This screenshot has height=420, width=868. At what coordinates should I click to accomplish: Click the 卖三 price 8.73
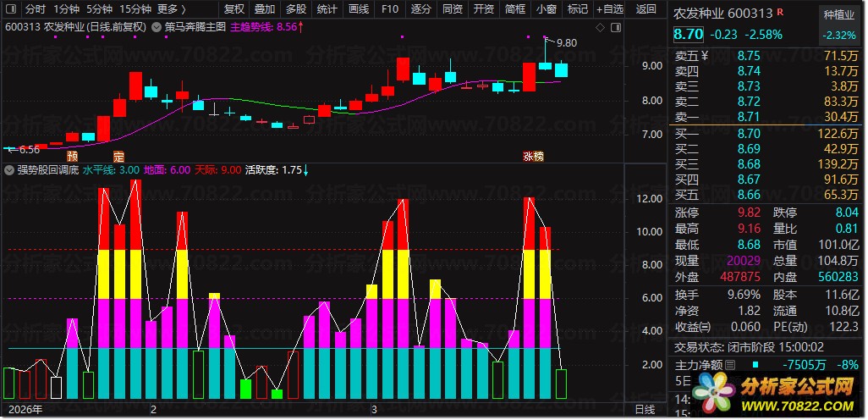click(x=749, y=86)
